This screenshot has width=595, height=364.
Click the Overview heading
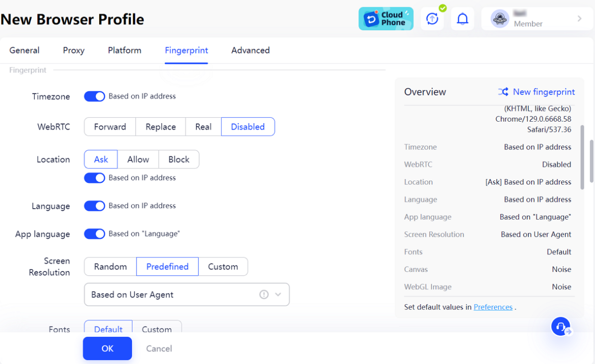tap(425, 92)
